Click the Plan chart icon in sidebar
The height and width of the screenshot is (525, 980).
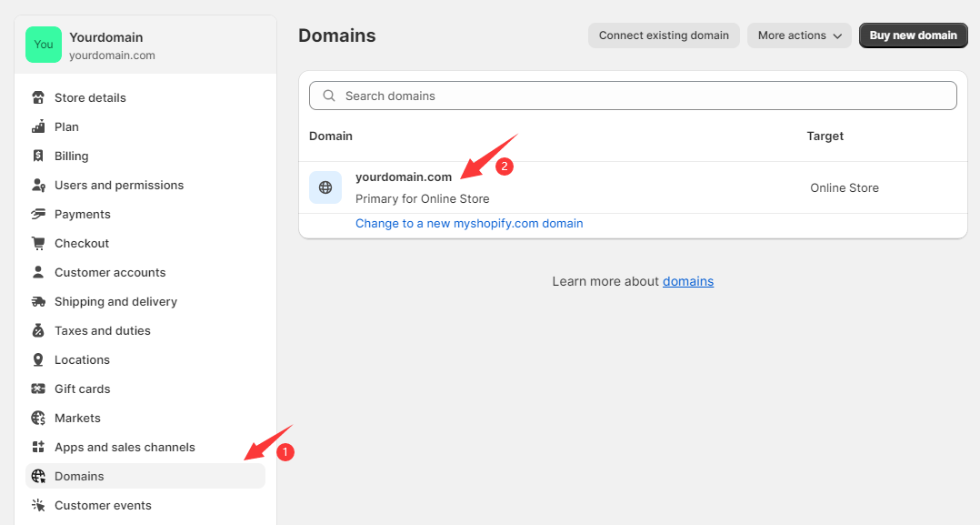pos(38,126)
